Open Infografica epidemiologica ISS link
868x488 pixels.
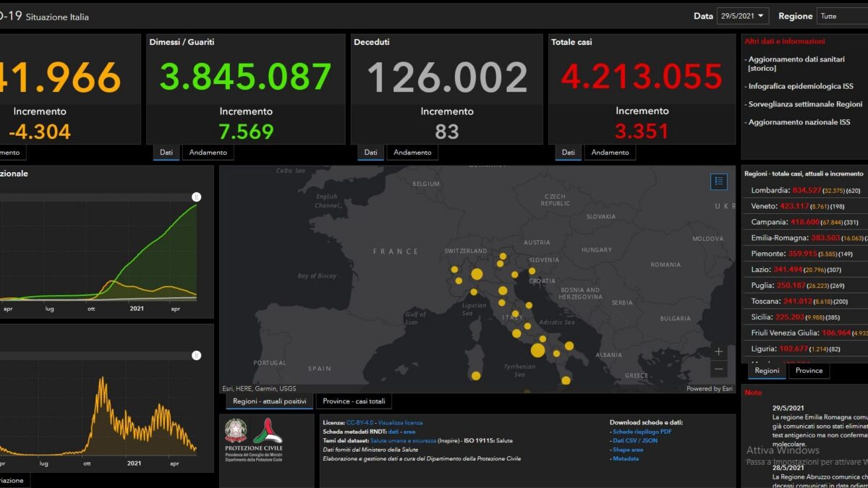point(801,86)
